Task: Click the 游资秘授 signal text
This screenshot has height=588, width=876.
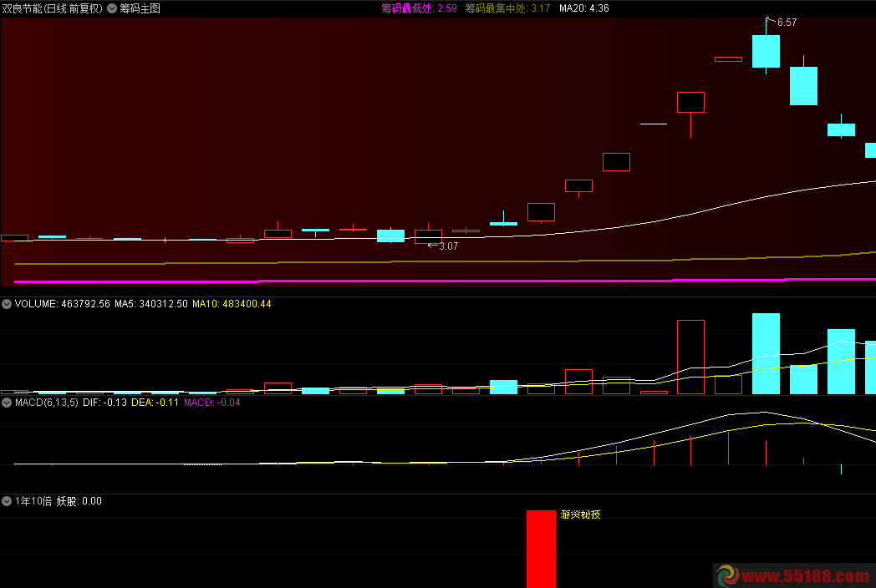Action: (x=580, y=514)
